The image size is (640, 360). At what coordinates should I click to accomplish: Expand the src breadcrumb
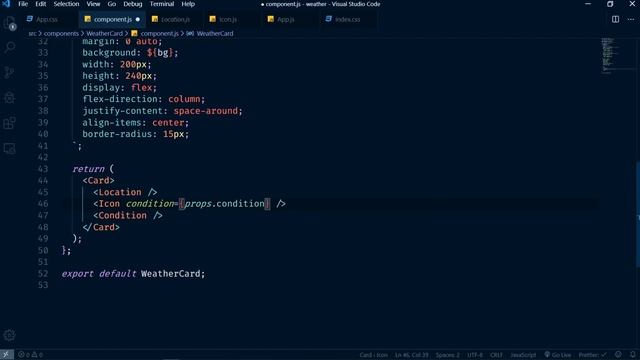click(x=32, y=33)
